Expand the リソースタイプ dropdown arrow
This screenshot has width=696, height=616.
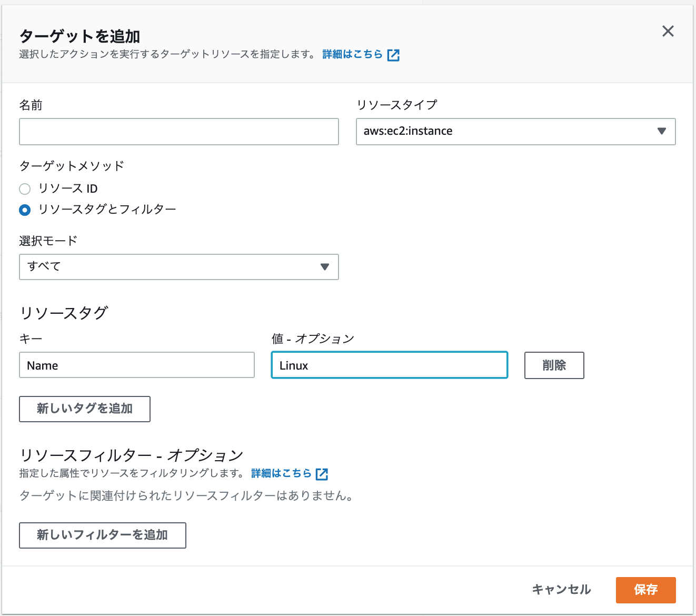[662, 131]
